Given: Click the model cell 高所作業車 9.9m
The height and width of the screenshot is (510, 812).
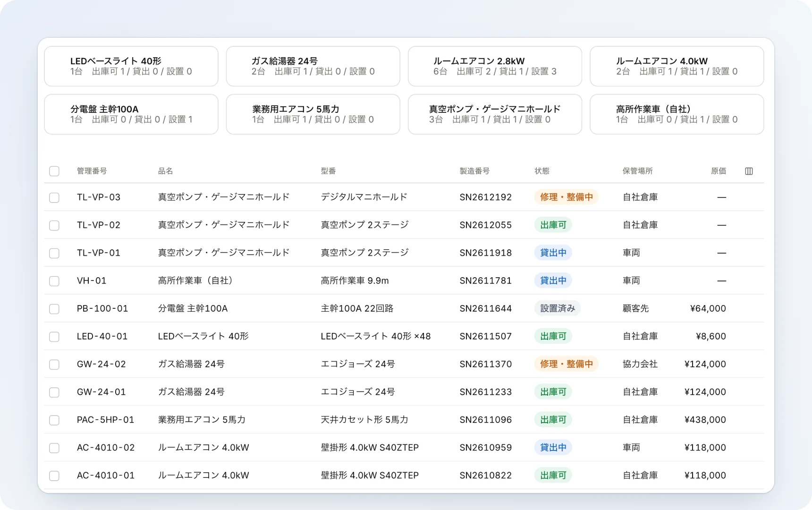Looking at the screenshot, I should pyautogui.click(x=355, y=280).
